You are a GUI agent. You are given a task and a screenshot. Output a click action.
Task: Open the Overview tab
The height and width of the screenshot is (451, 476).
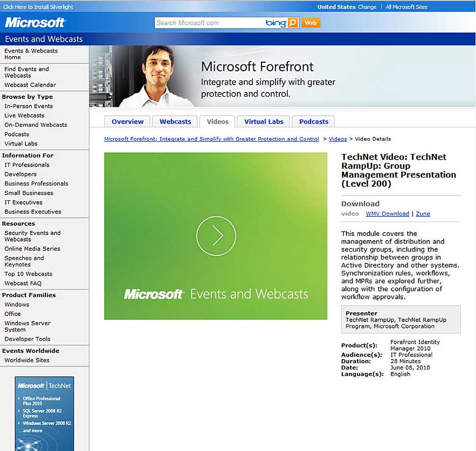(x=127, y=122)
